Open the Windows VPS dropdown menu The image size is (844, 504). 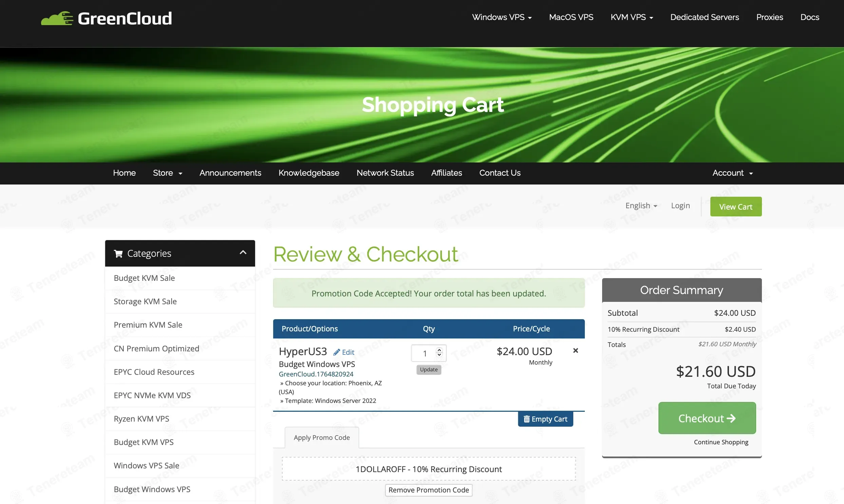[502, 17]
